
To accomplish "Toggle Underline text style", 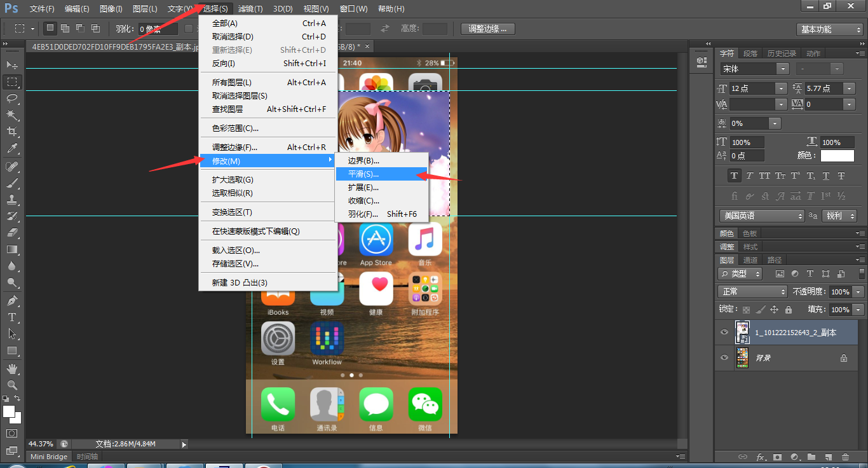I will [x=826, y=176].
